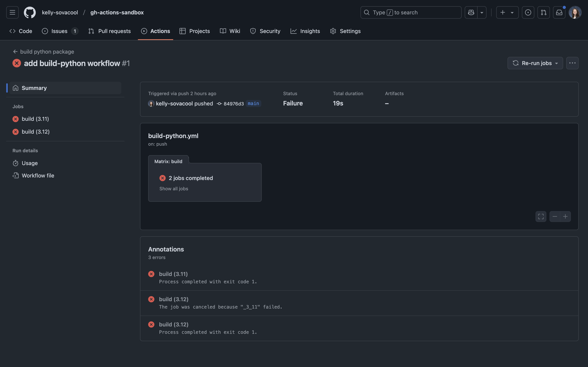
Task: Click Show all jobs link
Action: (x=173, y=189)
